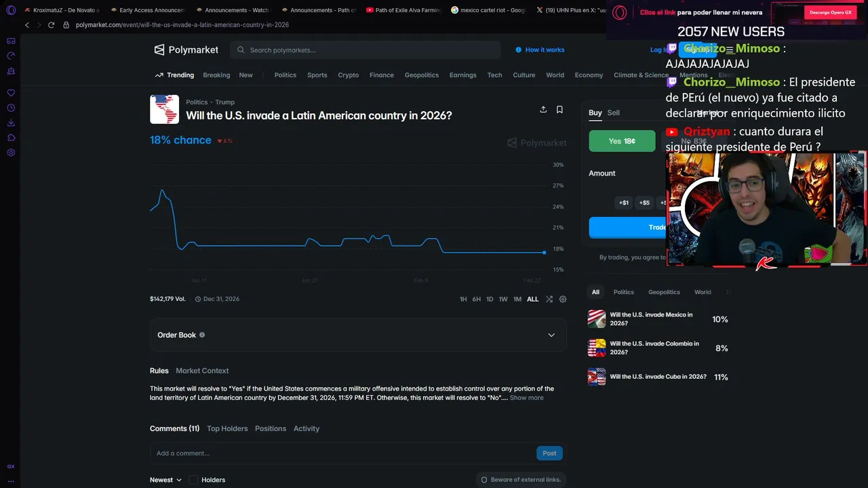Click the Mexico flag market icon
This screenshot has height=488, width=868.
(597, 319)
